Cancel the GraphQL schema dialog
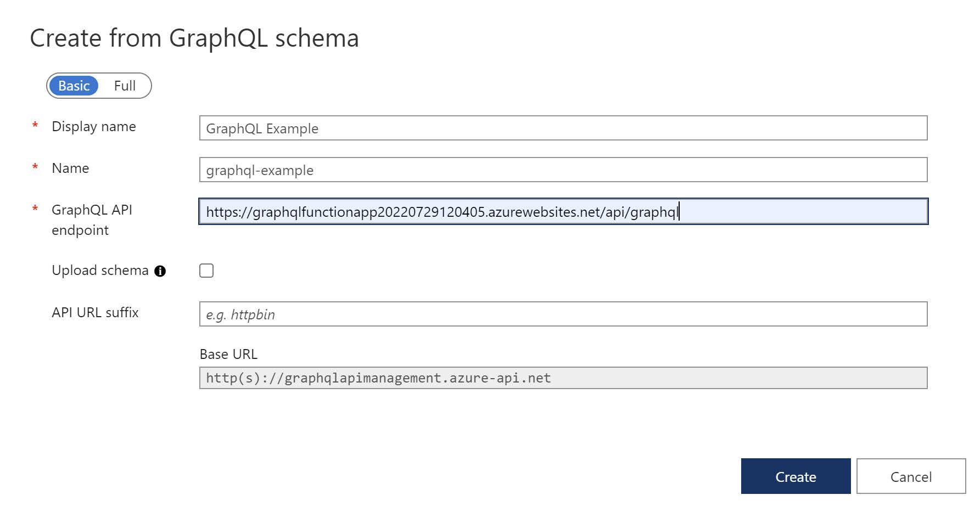Screen dimensions: 980x506 coord(911,476)
